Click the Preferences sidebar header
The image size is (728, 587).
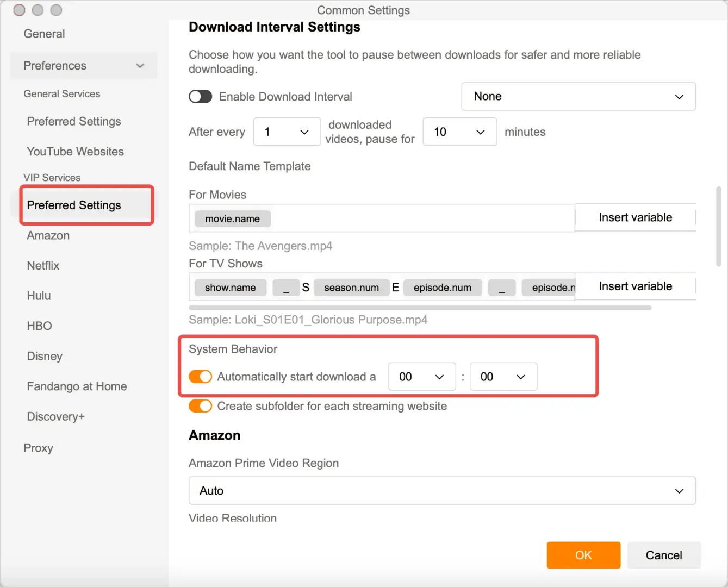84,66
